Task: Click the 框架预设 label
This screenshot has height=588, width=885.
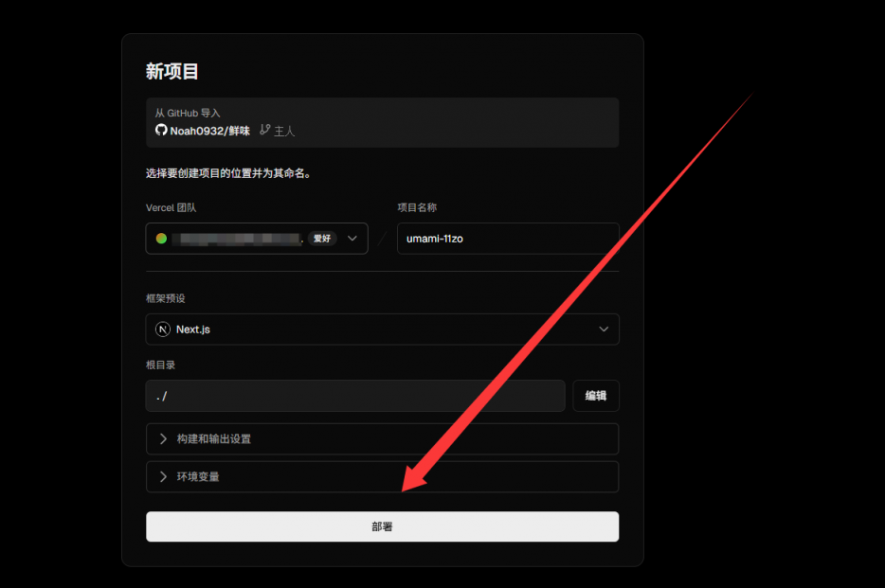Action: coord(166,298)
